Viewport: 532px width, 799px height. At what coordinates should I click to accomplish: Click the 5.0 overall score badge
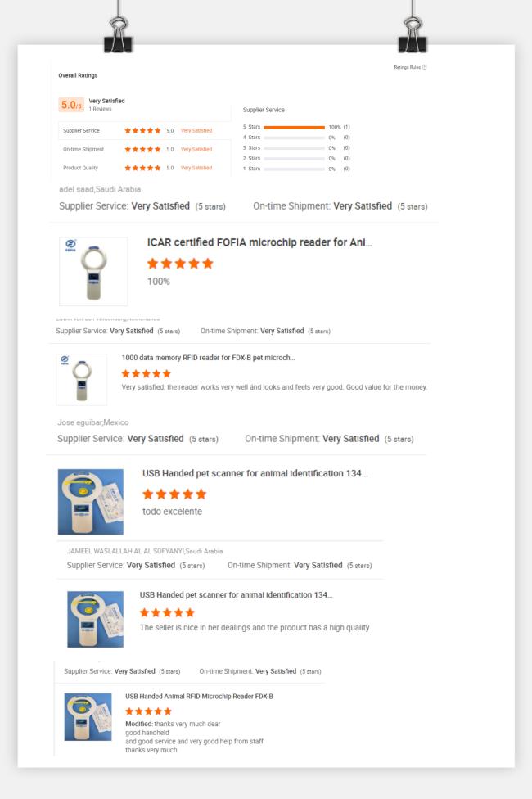tap(71, 105)
